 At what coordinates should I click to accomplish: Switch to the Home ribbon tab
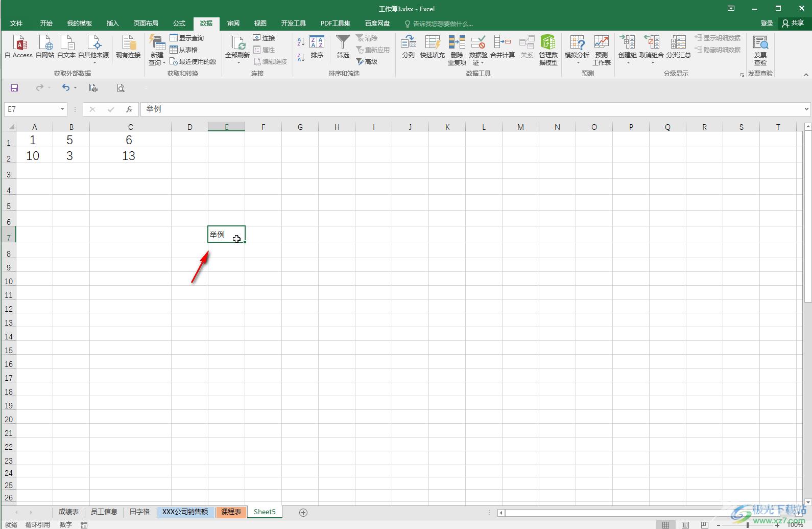tap(46, 24)
